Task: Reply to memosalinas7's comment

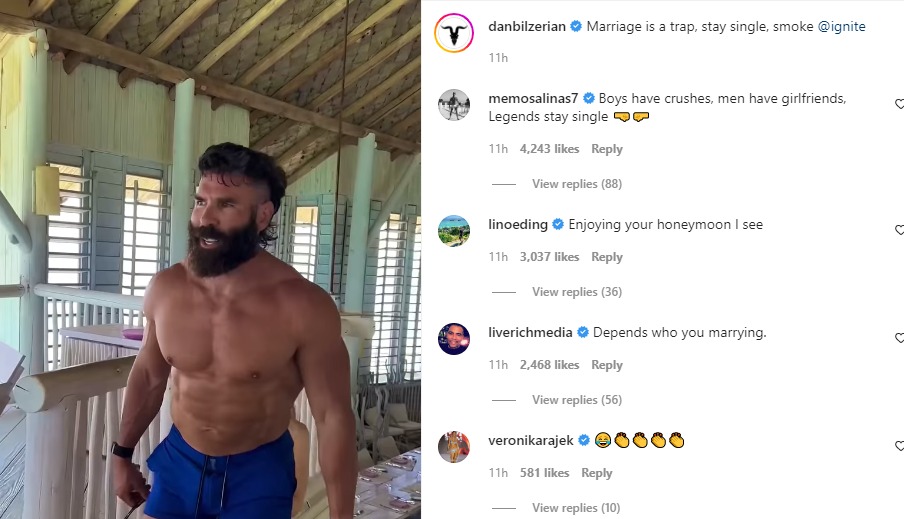Action: point(606,149)
